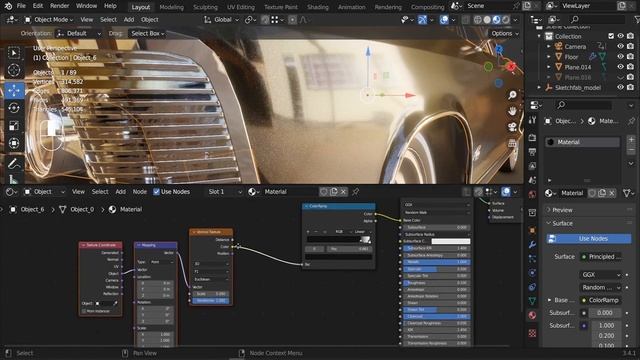Activate the Scale tool
The width and height of the screenshot is (640, 360).
(14, 126)
